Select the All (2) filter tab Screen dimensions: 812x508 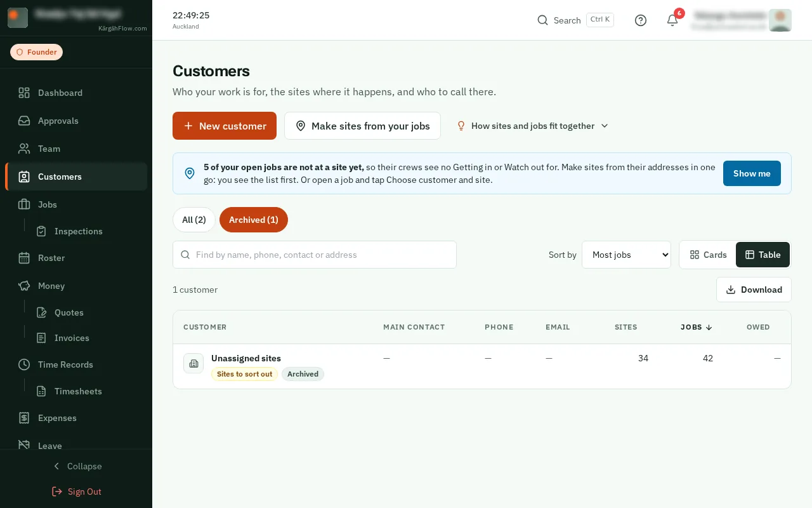pyautogui.click(x=194, y=220)
